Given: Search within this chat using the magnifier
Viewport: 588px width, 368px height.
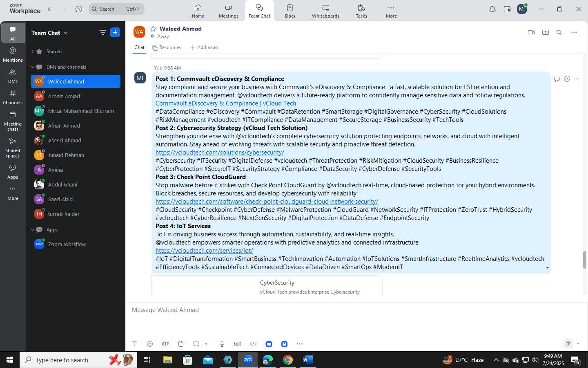Looking at the screenshot, I should point(559,32).
